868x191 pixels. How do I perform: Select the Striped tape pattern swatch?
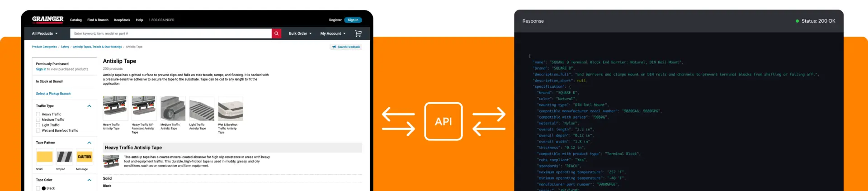(64, 157)
